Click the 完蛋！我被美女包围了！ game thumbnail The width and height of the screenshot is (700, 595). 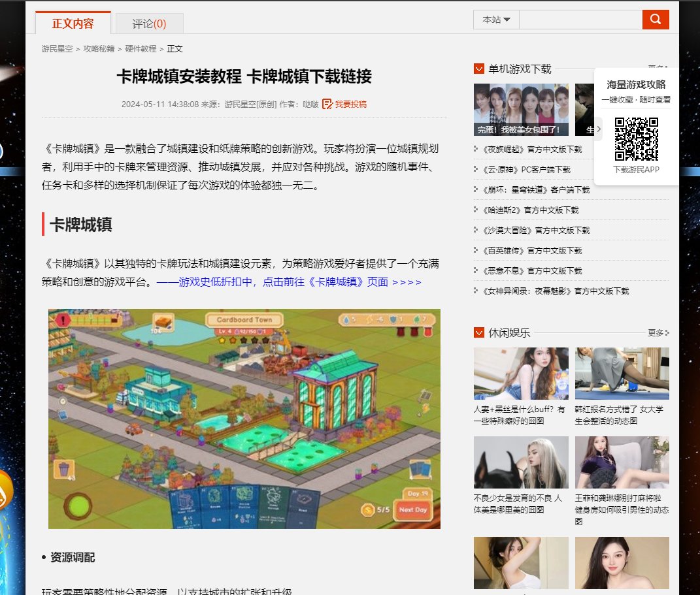click(x=521, y=110)
